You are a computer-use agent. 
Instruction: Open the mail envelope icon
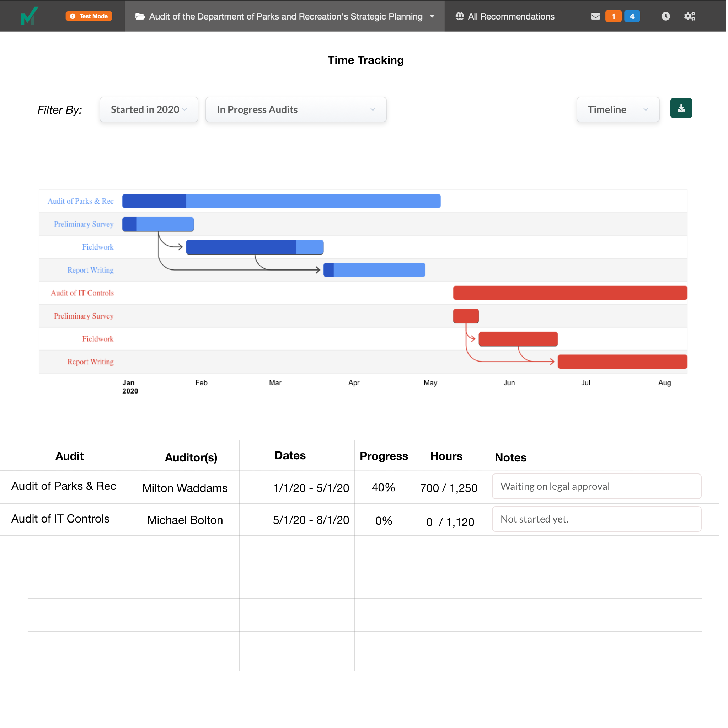pos(595,16)
